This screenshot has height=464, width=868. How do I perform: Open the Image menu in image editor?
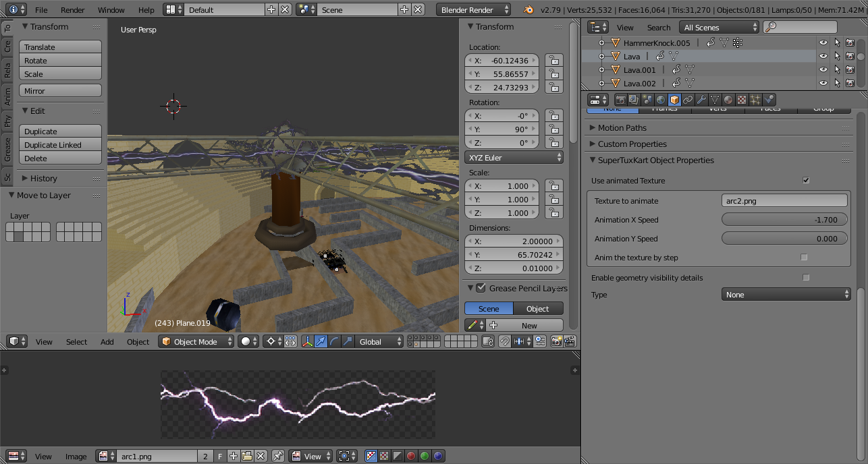76,457
